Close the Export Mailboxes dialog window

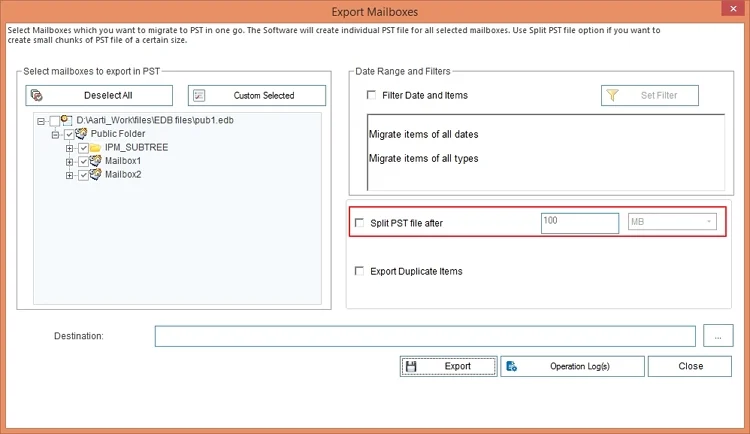tap(733, 9)
